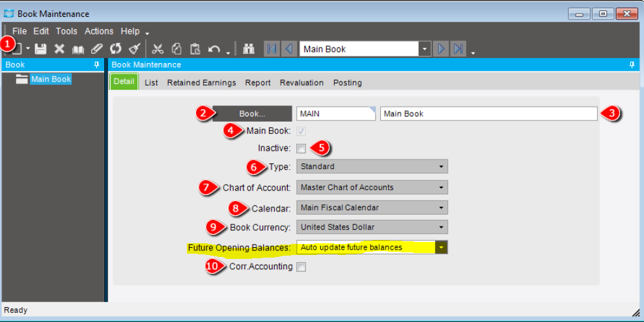644x322 pixels.
Task: Open the Type dropdown showing Standard
Action: [x=372, y=167]
